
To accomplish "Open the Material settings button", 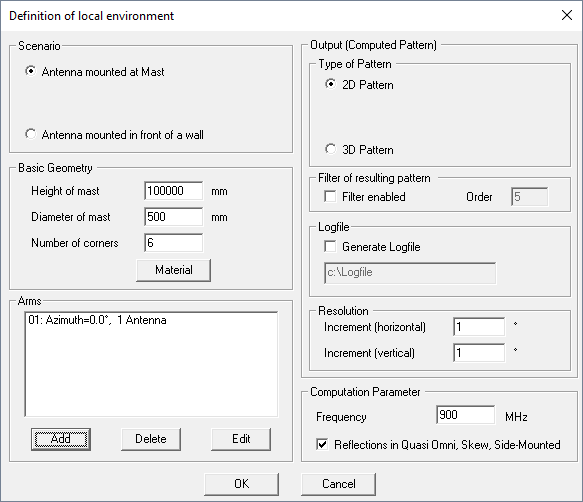I will coord(174,270).
